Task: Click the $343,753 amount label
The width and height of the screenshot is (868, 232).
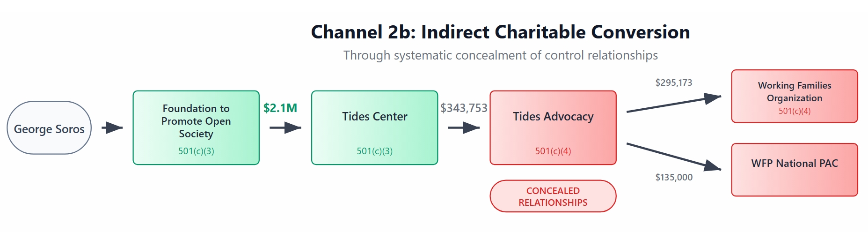Action: (464, 108)
